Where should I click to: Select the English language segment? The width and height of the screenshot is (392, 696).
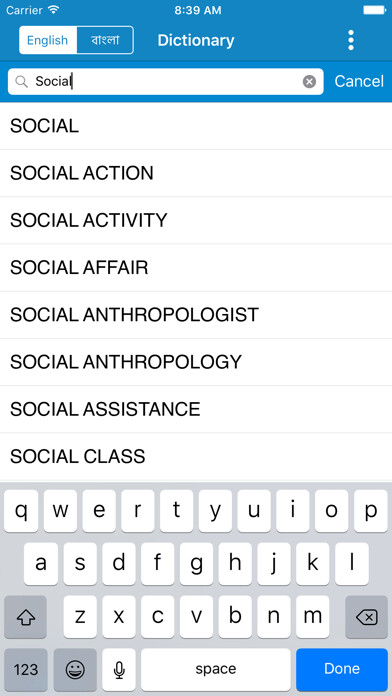pos(48,40)
